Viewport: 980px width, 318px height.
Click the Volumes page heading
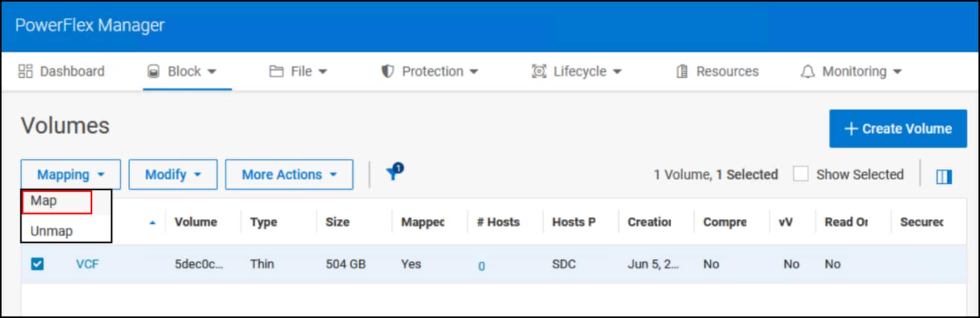(65, 125)
